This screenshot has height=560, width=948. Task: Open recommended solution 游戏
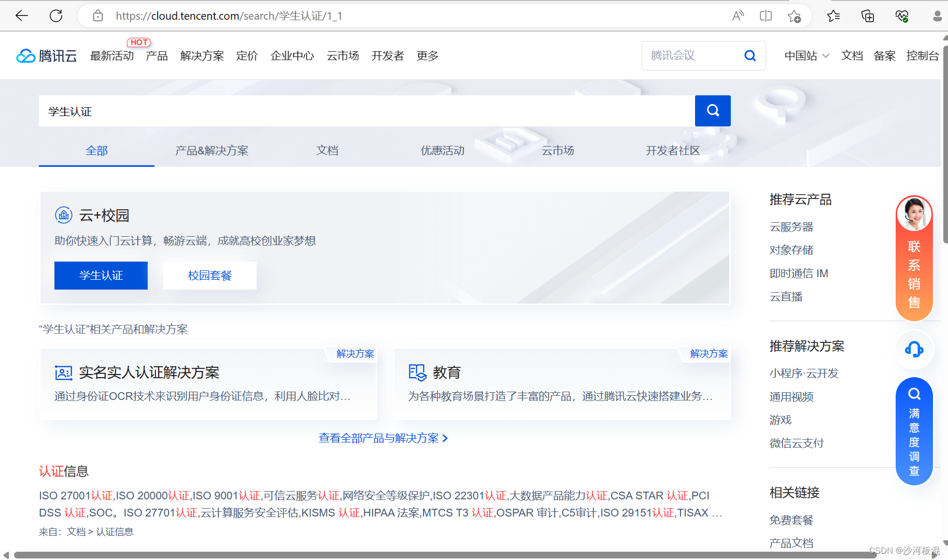click(781, 420)
